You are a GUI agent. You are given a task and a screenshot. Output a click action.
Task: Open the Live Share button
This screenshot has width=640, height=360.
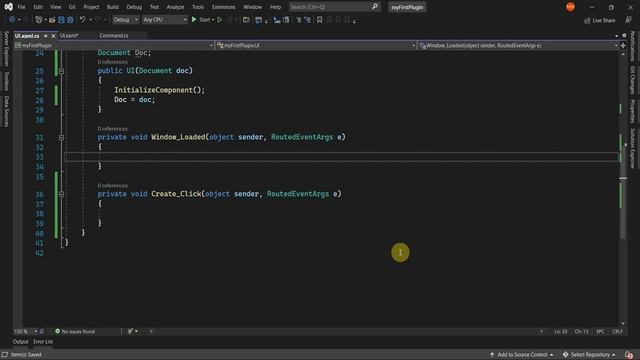[x=600, y=20]
